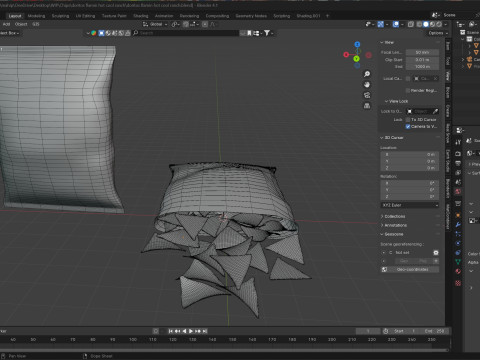Click frame 100 on the timeline ruler
This screenshot has width=480, height=360.
click(x=133, y=339)
